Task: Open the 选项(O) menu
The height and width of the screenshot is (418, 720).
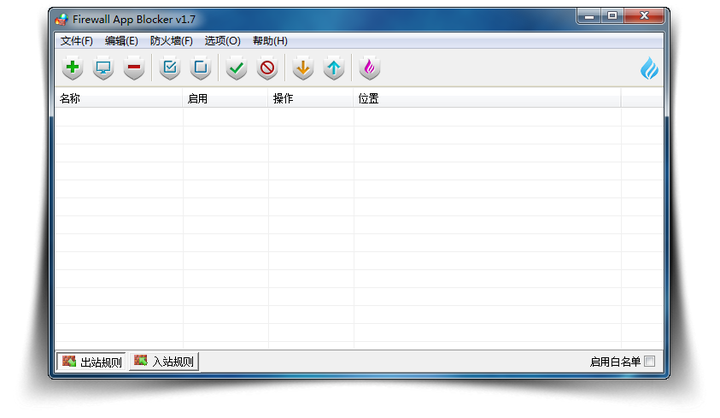Action: [222, 41]
